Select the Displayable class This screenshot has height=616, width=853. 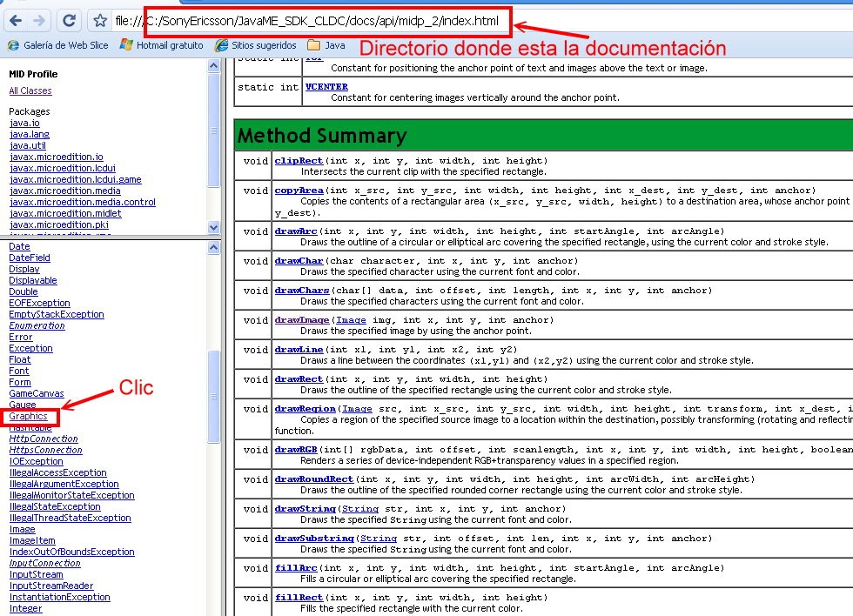click(33, 280)
